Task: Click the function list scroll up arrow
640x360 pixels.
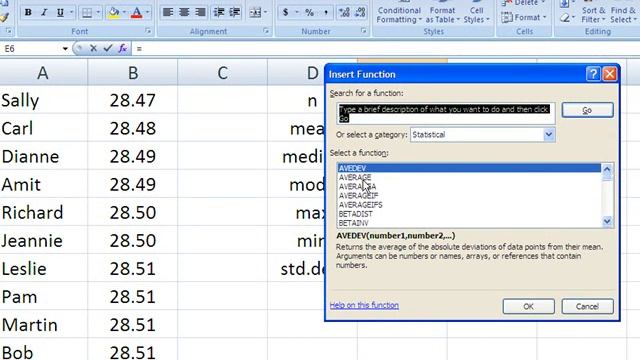Action: 607,169
